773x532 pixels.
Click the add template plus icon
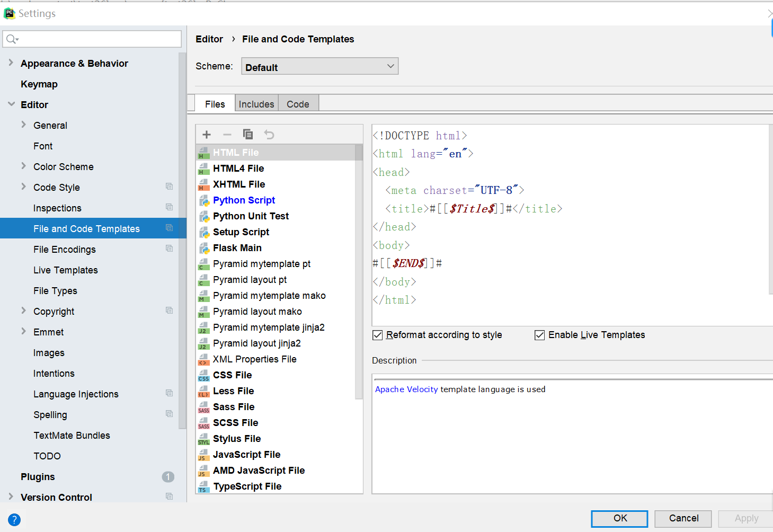coord(207,135)
